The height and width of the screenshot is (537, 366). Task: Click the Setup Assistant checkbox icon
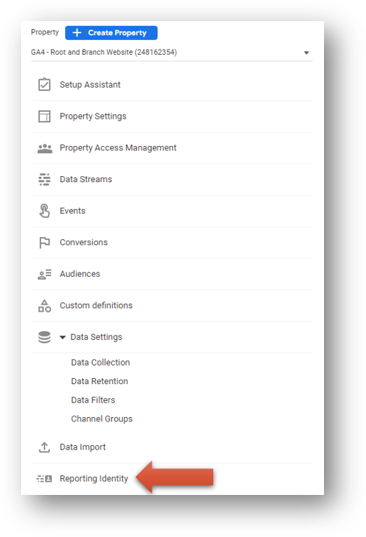44,85
